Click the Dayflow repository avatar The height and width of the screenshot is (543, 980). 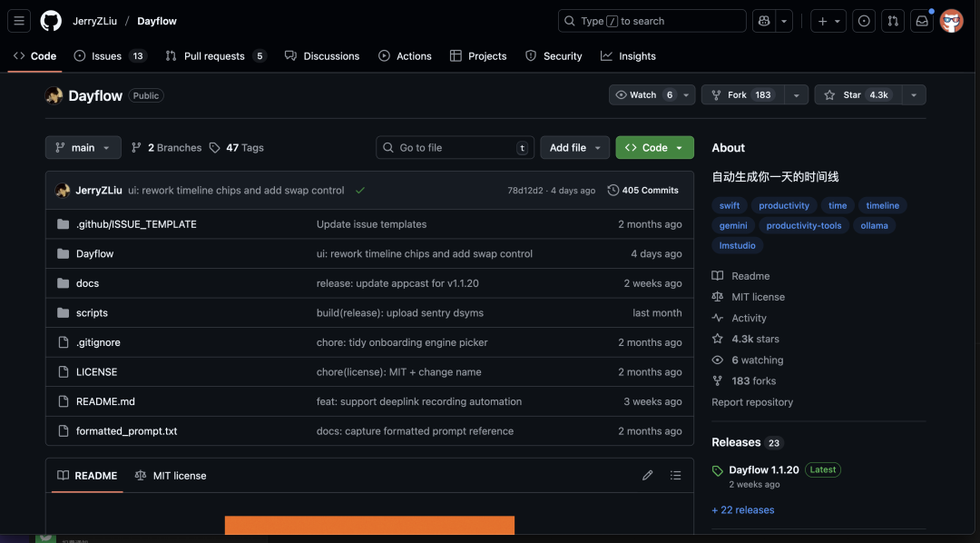(54, 94)
